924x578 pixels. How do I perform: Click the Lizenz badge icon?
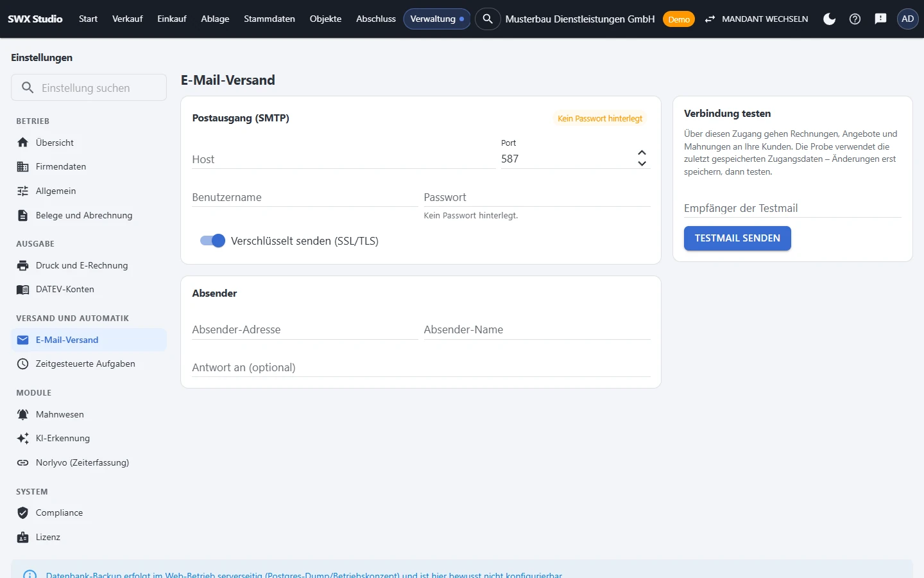coord(23,537)
